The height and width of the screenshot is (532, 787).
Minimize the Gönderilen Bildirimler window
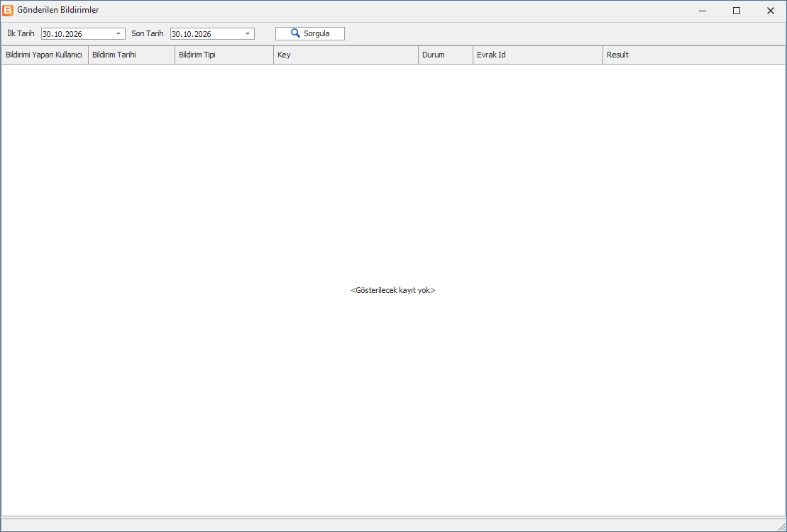click(703, 11)
